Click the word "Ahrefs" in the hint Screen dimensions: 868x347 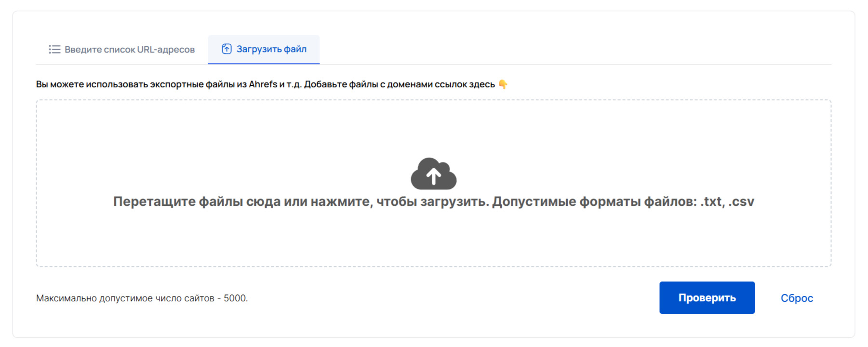click(x=263, y=84)
